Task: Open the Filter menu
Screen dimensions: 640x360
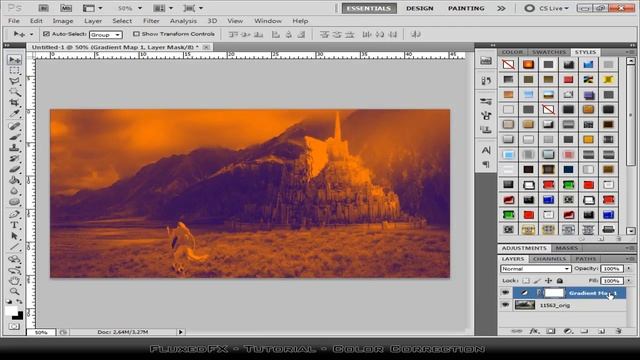Action: (151, 21)
